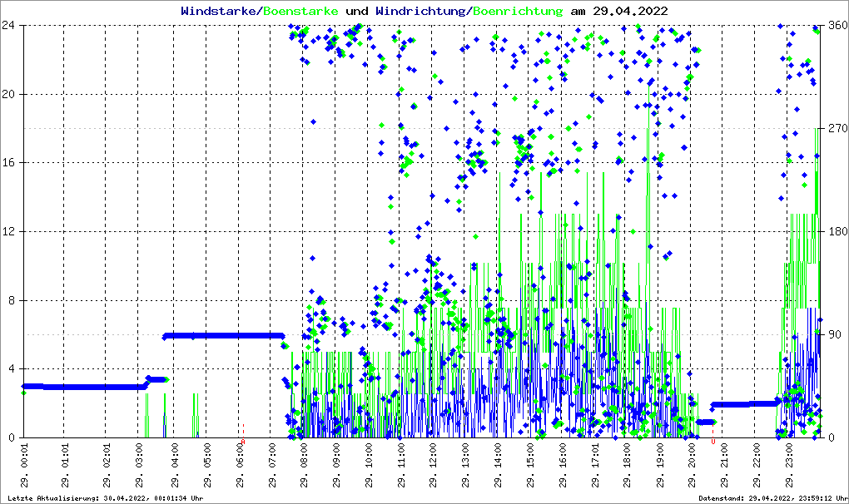Click the time label "29. 12:00"
Viewport: 849px width, 504px height.
(433, 466)
